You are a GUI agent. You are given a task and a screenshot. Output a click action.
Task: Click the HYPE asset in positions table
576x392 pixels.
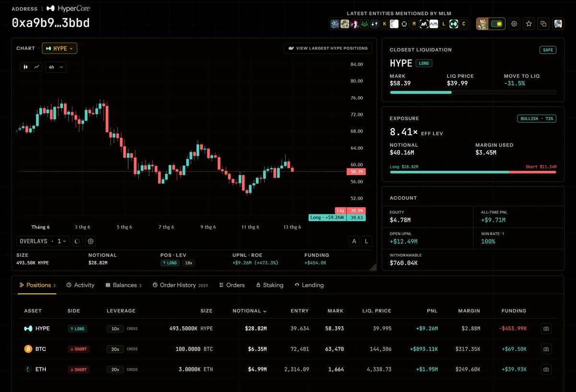tap(37, 329)
